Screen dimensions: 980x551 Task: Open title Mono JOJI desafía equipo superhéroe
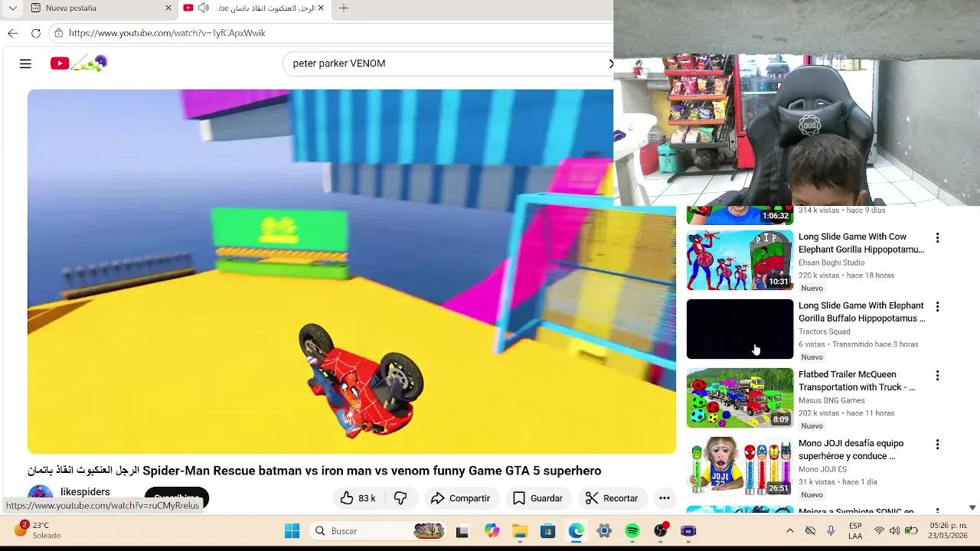click(851, 450)
